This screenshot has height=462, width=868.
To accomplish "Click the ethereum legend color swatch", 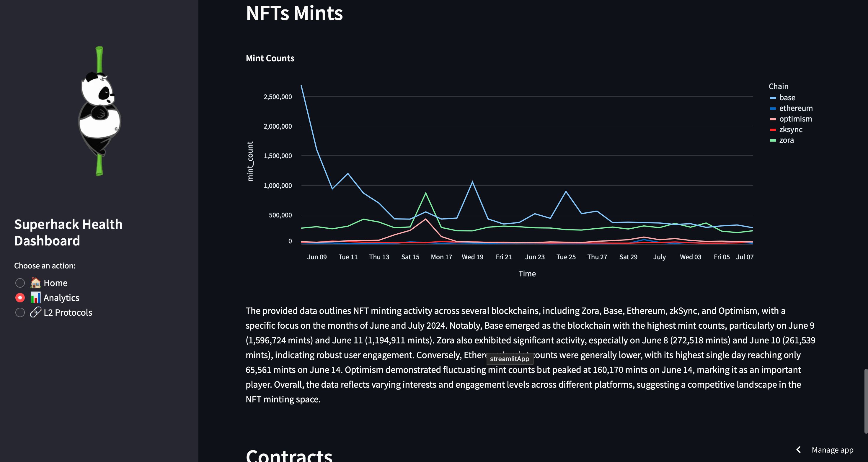I will point(773,109).
